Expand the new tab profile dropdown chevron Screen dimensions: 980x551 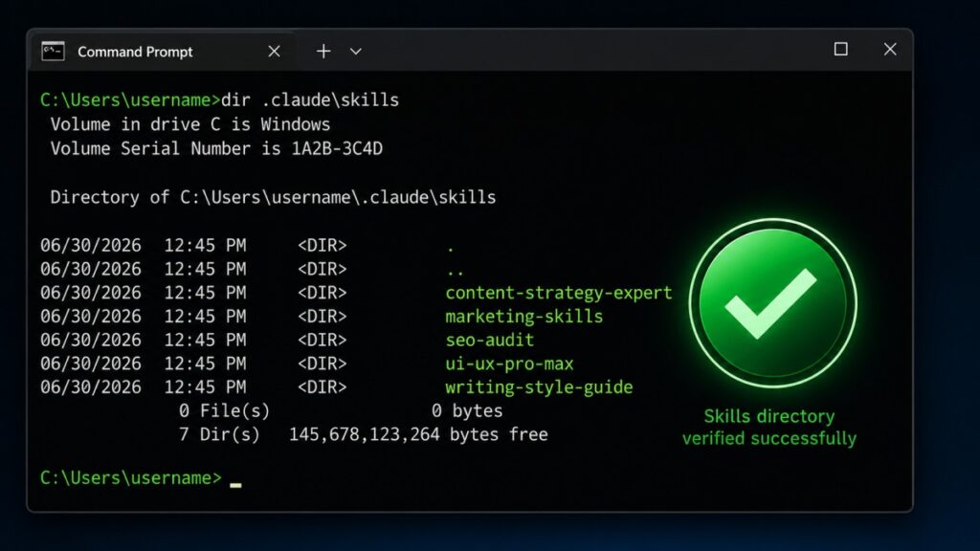(356, 52)
